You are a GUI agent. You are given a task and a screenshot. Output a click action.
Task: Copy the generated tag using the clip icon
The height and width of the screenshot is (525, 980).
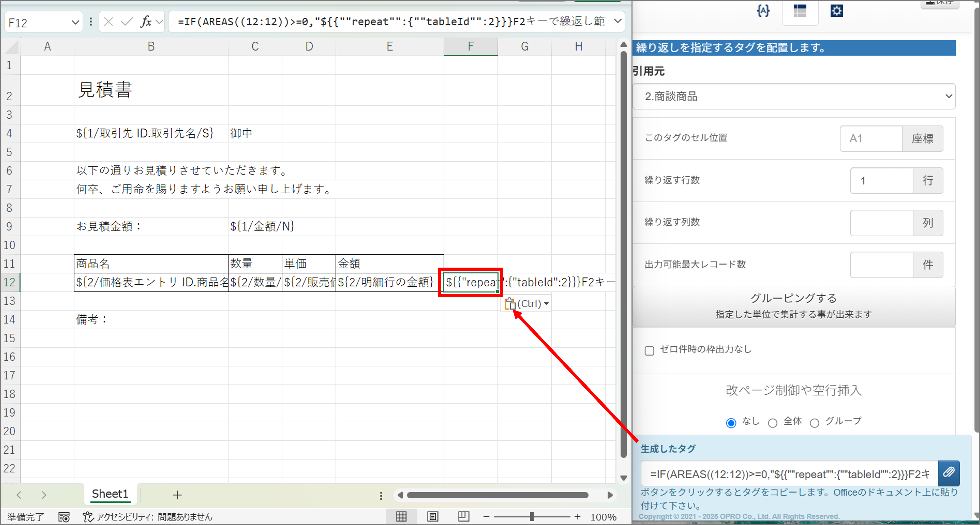(949, 472)
